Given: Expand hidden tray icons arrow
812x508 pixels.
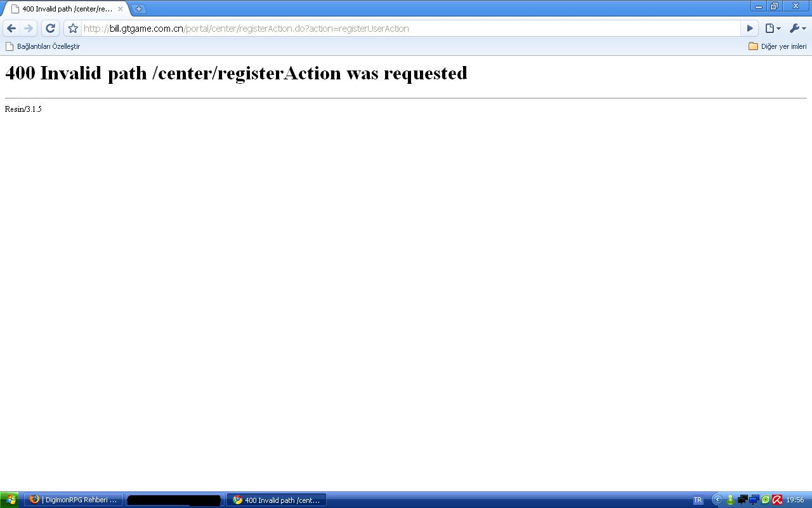Looking at the screenshot, I should click(x=717, y=500).
